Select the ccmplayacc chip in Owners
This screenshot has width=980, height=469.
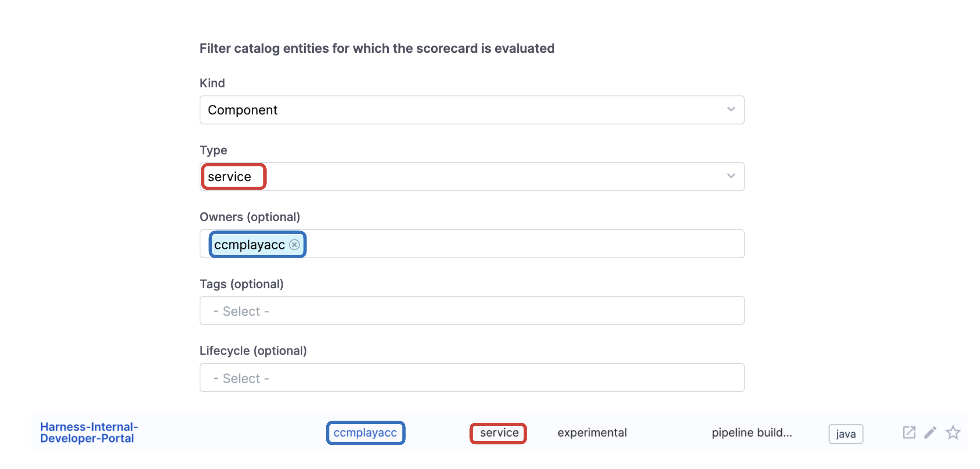(x=249, y=245)
